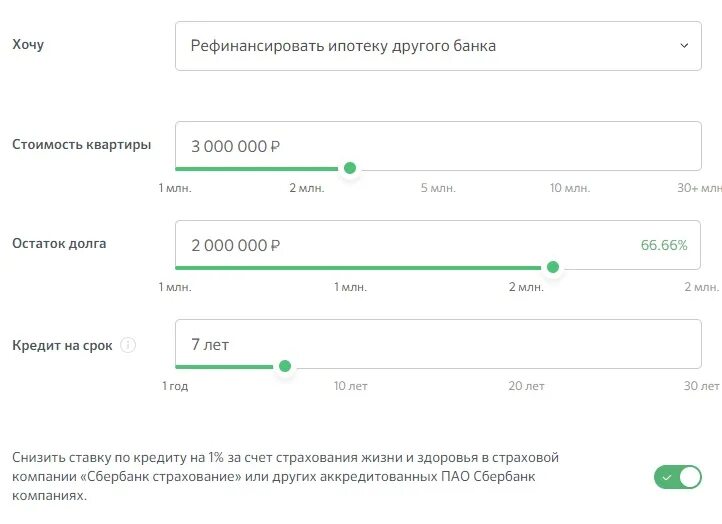Screen dimensions: 722x524
Task: Click the 10 лет mark on term scale
Action: tap(351, 386)
